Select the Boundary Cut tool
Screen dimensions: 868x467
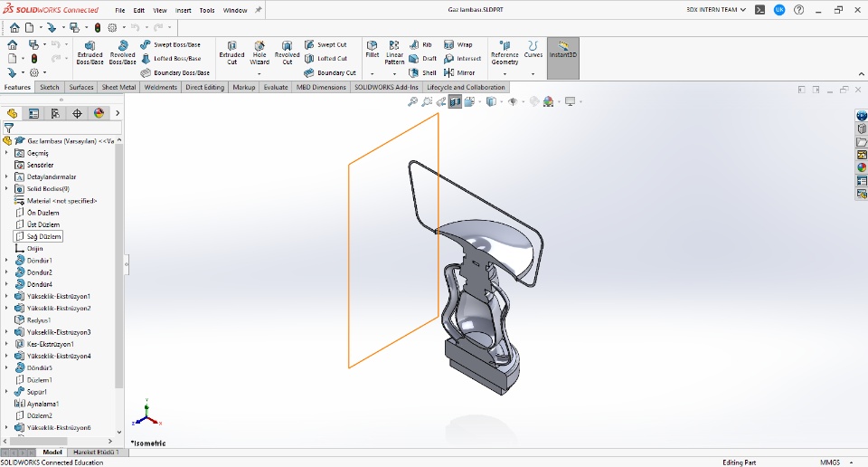330,72
